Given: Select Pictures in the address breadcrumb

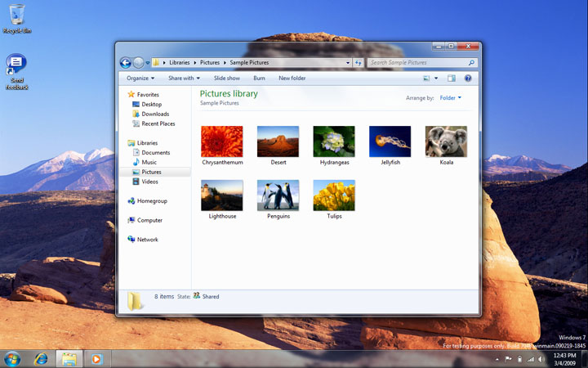Looking at the screenshot, I should coord(210,63).
